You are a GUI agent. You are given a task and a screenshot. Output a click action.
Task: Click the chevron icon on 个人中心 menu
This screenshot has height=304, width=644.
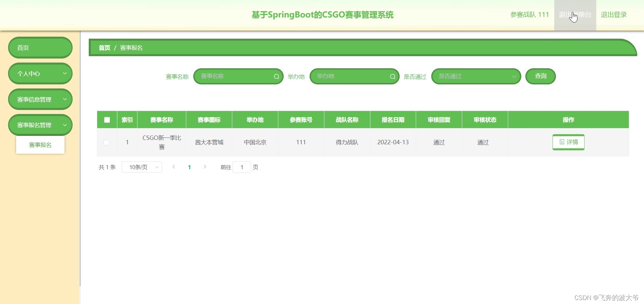(65, 73)
